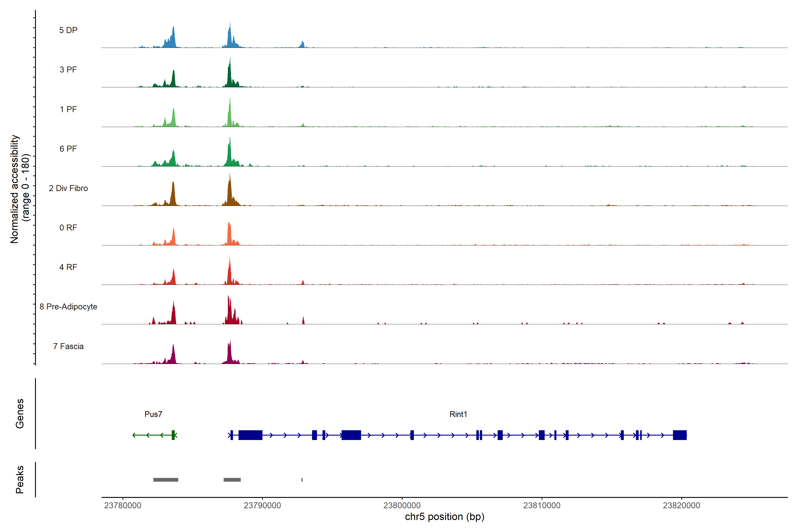Image resolution: width=798 pixels, height=532 pixels.
Task: Click the green Pus7 exon block
Action: tap(173, 435)
